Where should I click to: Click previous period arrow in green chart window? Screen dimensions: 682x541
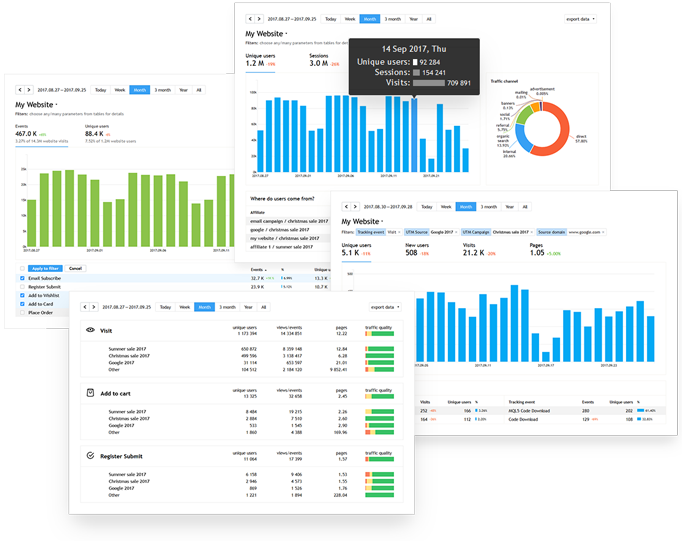(20, 90)
